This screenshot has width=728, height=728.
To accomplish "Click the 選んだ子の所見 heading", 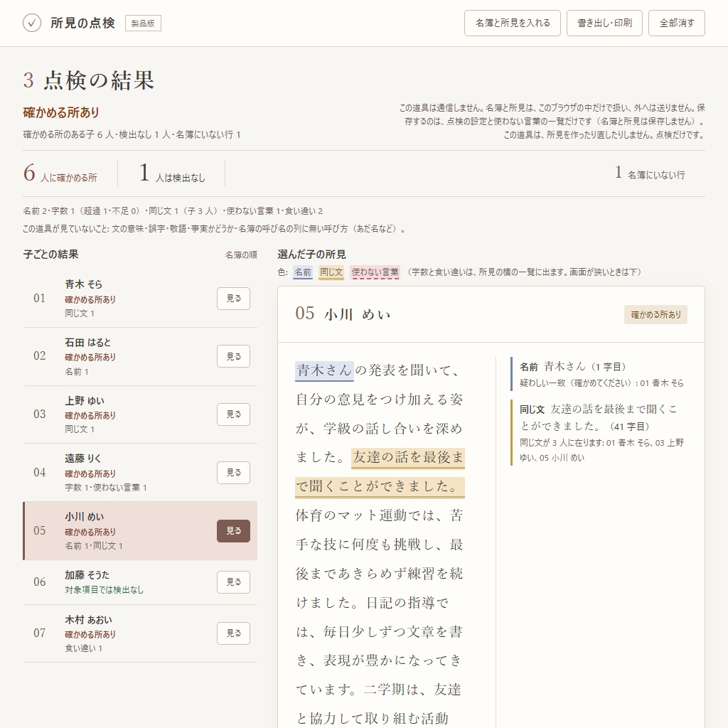I will coord(311,255).
